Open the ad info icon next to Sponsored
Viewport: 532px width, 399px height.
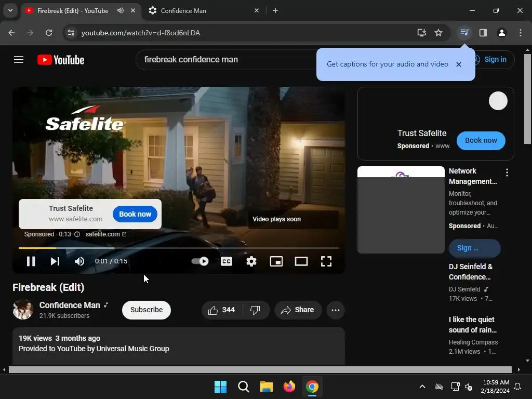point(77,234)
